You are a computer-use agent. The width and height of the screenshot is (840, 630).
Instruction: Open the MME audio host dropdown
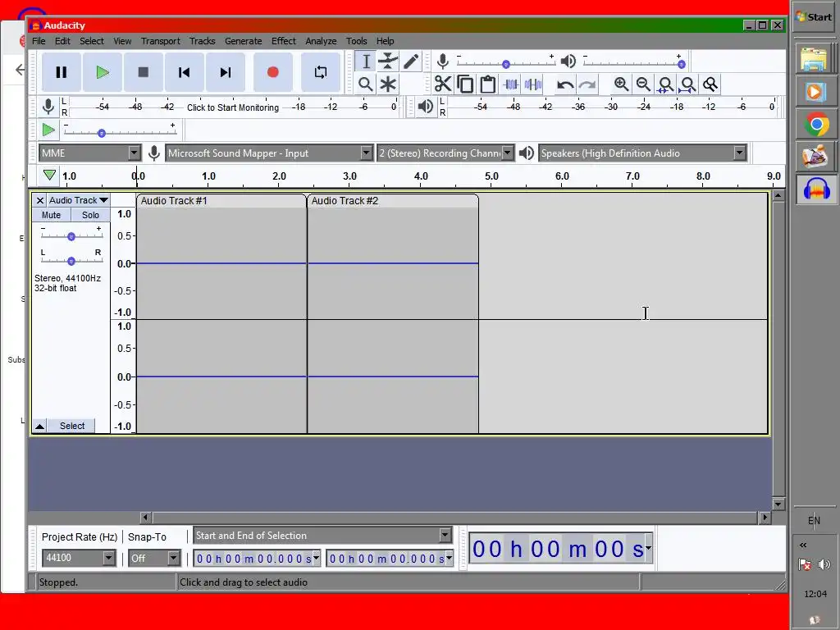click(x=89, y=153)
